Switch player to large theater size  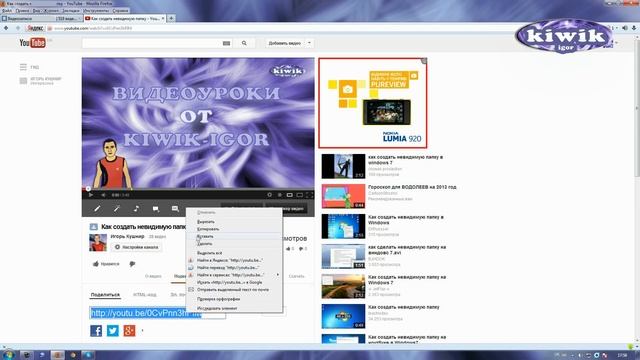point(300,195)
